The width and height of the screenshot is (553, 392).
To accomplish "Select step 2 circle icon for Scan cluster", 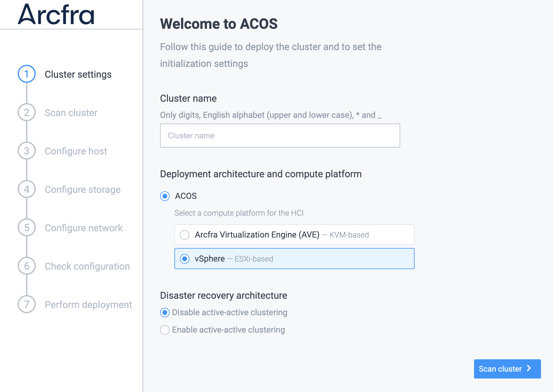I will coord(27,112).
